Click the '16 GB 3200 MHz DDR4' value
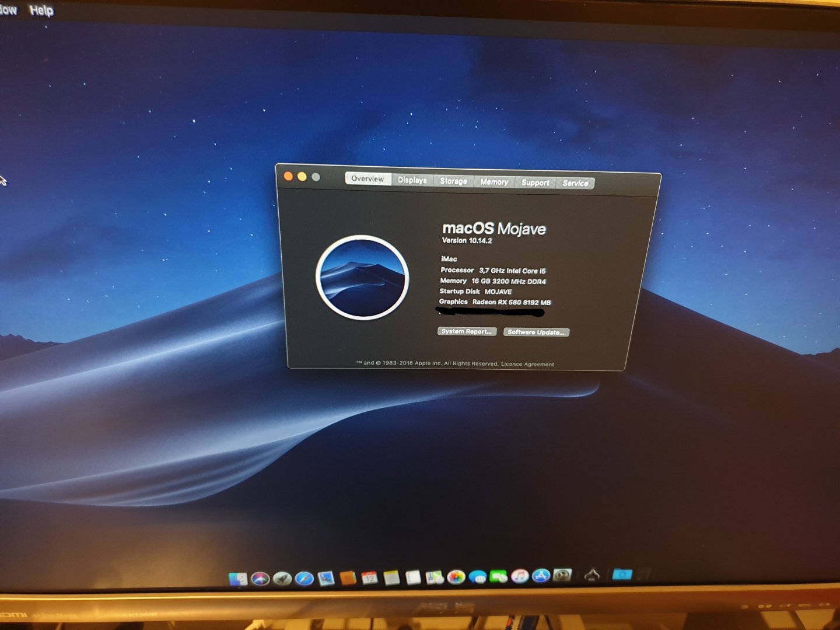 tap(509, 281)
